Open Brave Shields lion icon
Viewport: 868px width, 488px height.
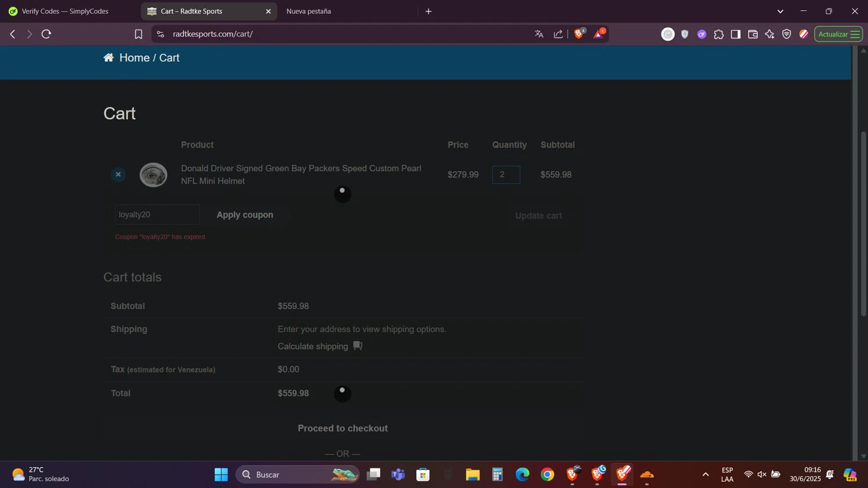click(x=579, y=34)
